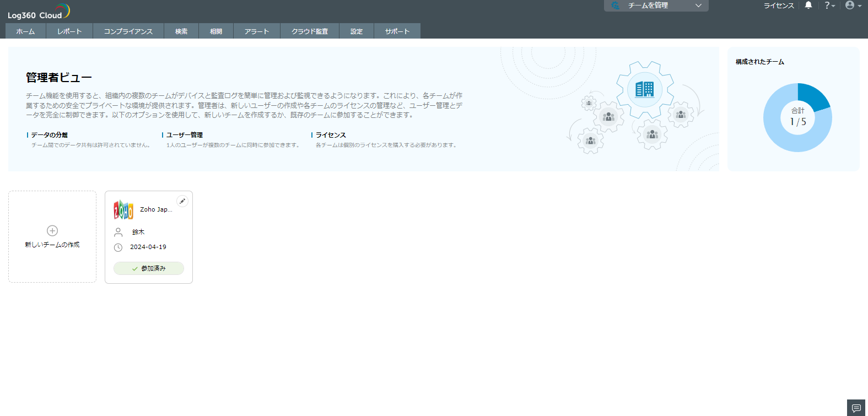Viewport: 868px width, 416px height.
Task: Open the レポート tab
Action: (69, 31)
